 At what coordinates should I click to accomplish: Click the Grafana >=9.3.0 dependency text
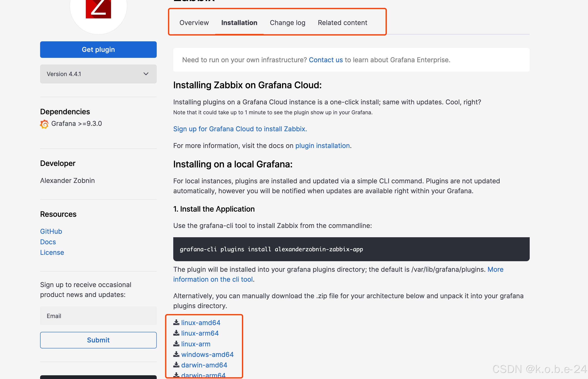[x=76, y=123]
